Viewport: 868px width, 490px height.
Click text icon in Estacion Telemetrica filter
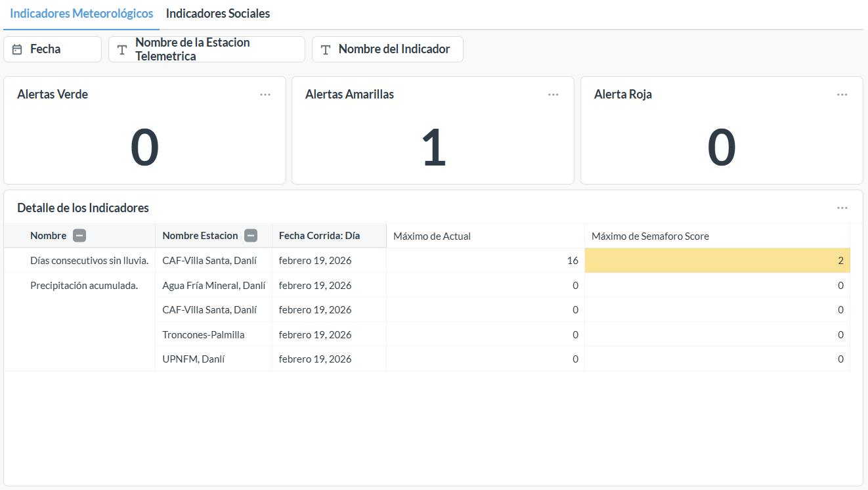122,49
